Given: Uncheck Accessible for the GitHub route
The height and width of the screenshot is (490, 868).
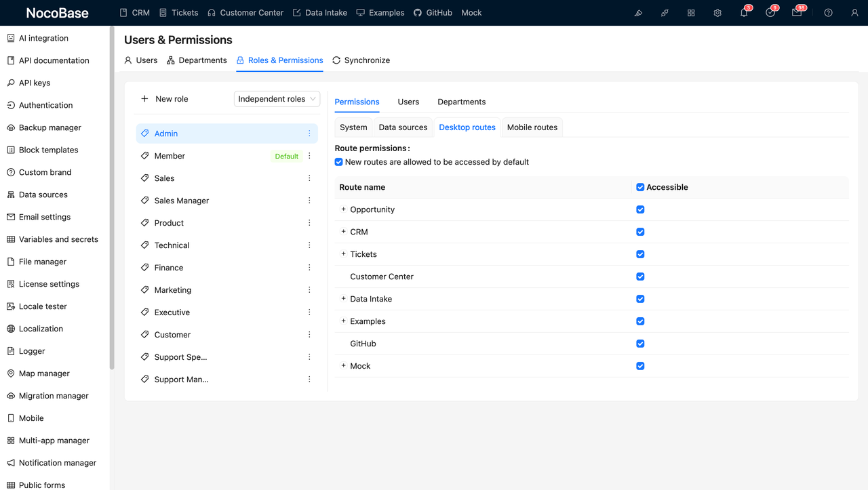Looking at the screenshot, I should (639, 344).
